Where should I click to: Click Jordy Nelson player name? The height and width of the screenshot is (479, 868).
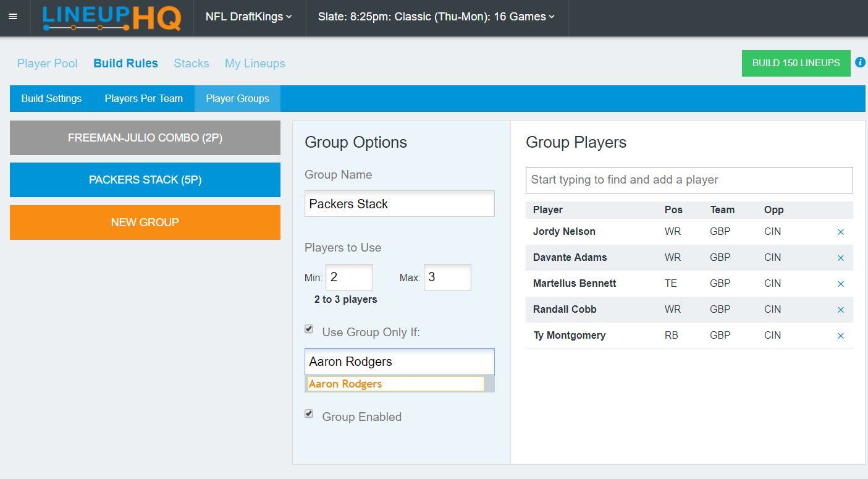pos(564,232)
